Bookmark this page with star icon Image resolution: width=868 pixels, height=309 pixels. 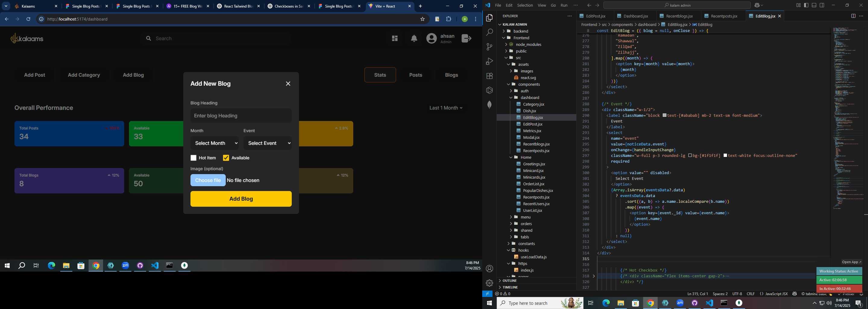(x=423, y=19)
